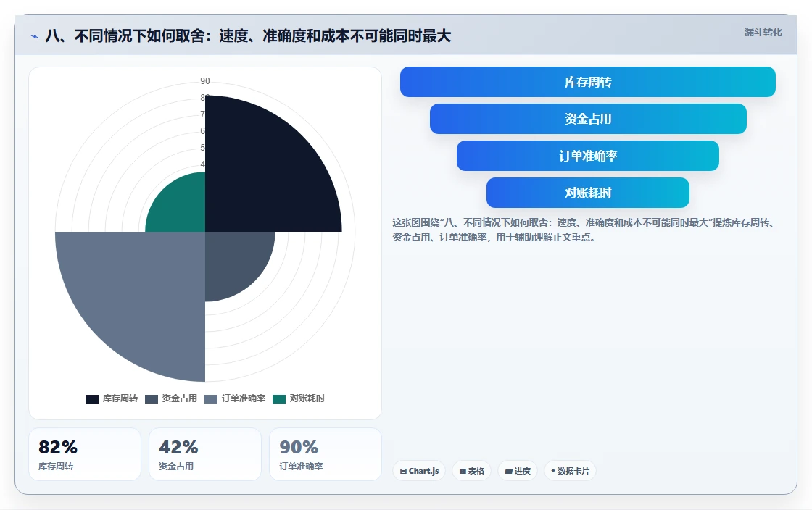
Task: Toggle 对账耗时 legend color box
Action: coord(279,398)
